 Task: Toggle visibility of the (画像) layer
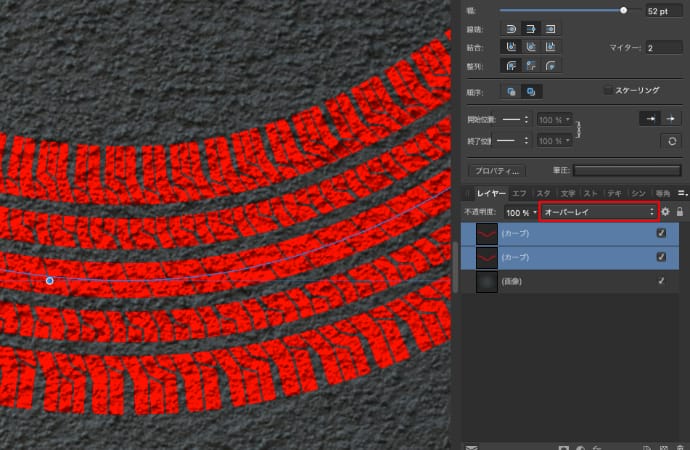(660, 282)
